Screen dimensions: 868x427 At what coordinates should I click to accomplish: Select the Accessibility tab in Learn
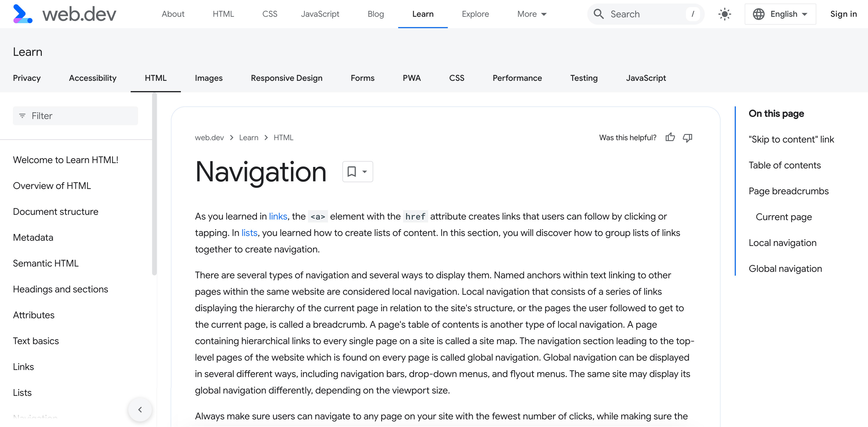(x=92, y=78)
